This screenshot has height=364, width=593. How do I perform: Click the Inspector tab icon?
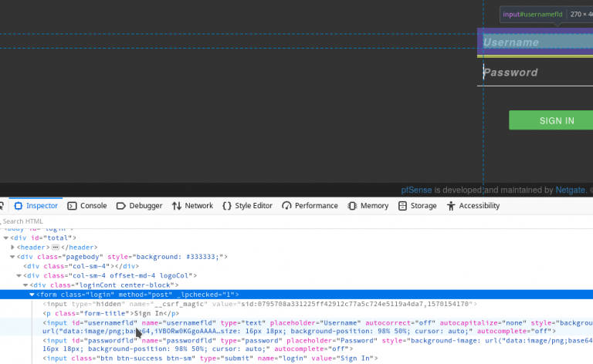pos(19,206)
